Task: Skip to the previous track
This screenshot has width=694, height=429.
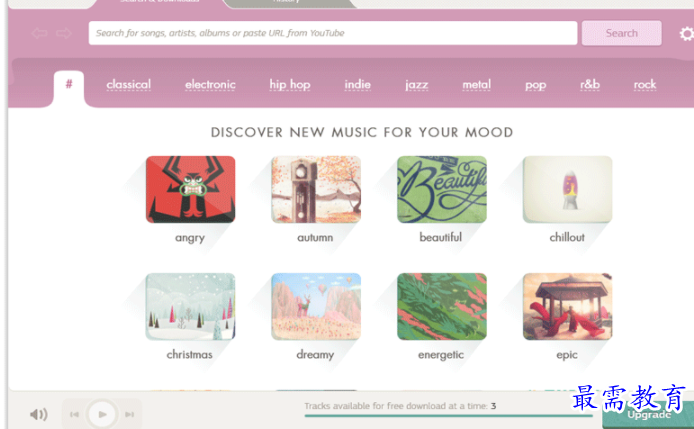Action: [74, 414]
